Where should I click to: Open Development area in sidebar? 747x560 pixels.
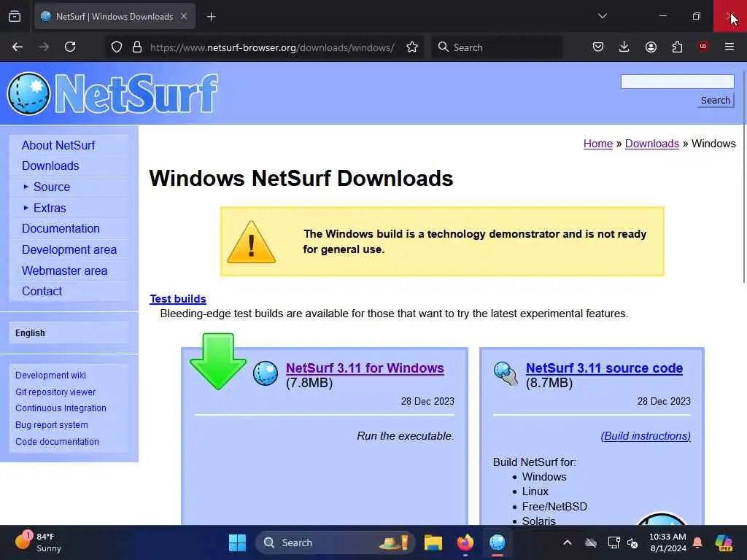[x=69, y=249]
